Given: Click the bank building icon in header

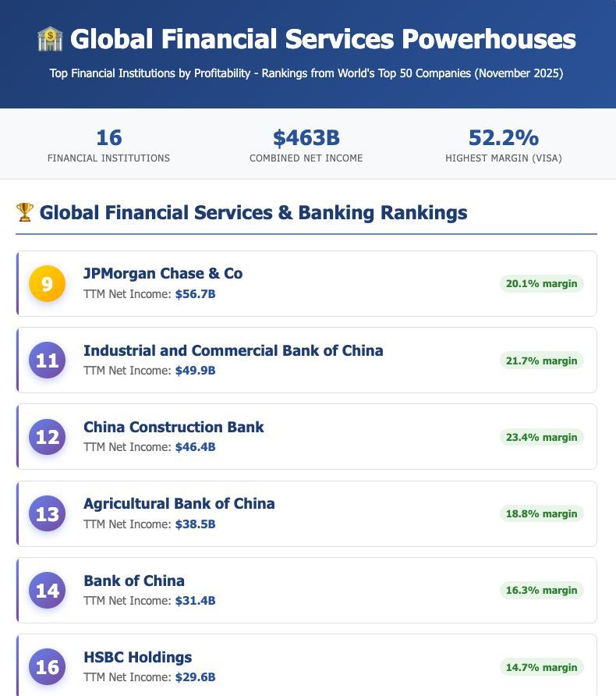Looking at the screenshot, I should click(50, 39).
